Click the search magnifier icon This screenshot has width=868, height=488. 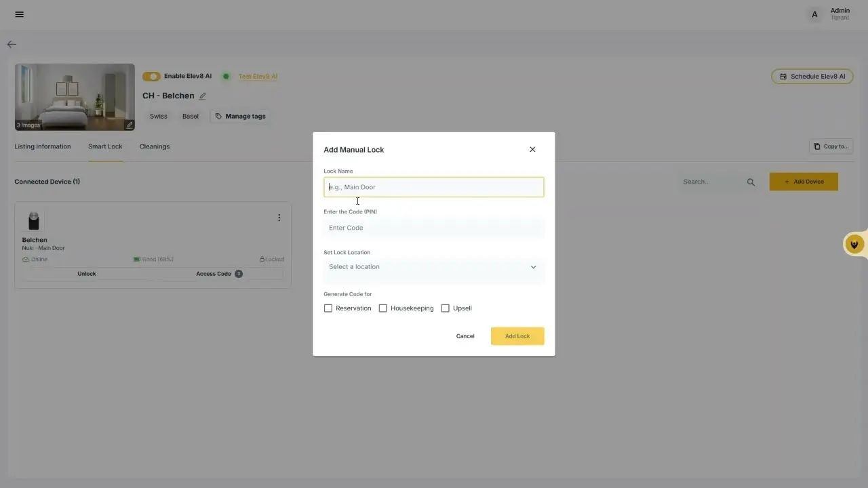pyautogui.click(x=751, y=182)
